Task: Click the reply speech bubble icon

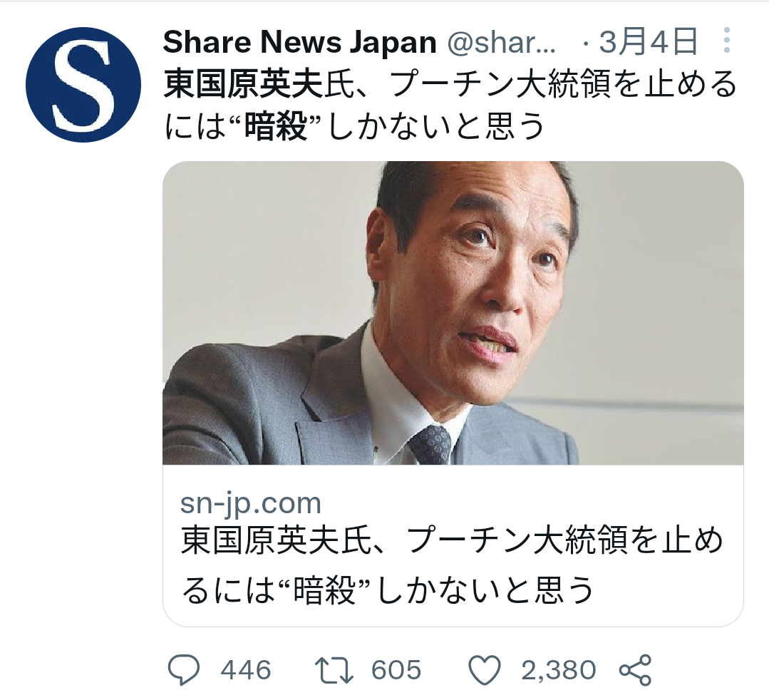Action: click(184, 669)
